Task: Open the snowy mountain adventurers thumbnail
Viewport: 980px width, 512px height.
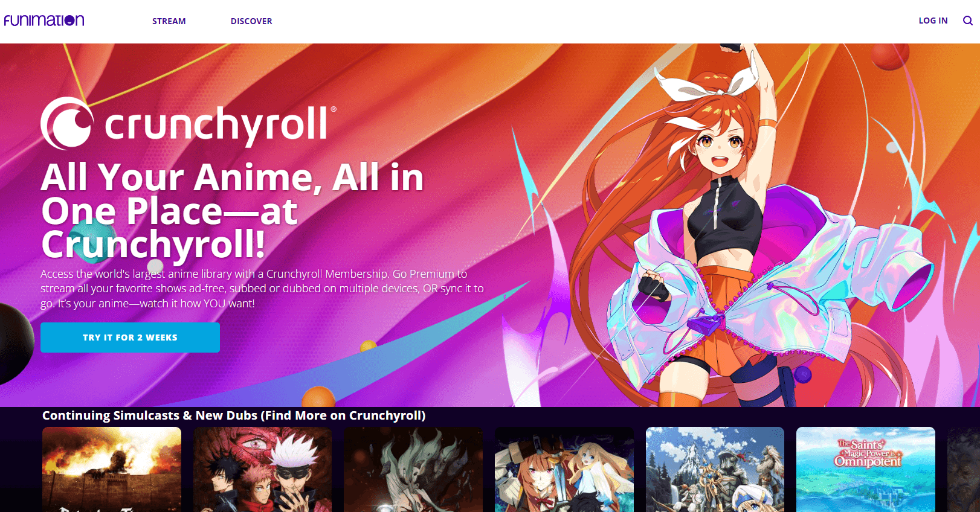Action: (715, 470)
